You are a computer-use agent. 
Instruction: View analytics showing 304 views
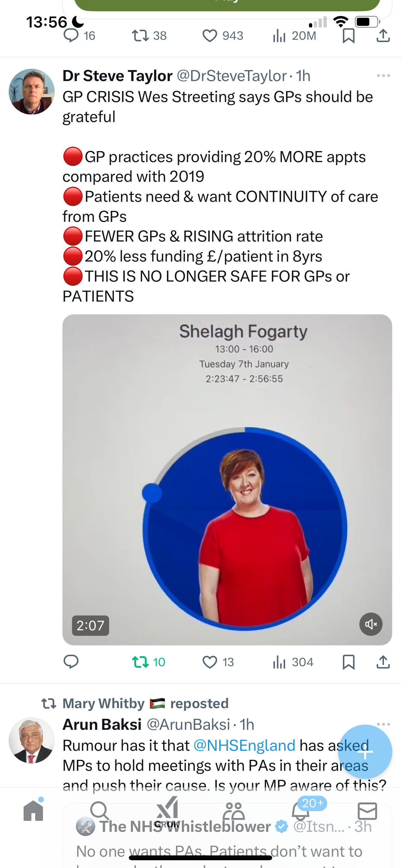tap(293, 662)
